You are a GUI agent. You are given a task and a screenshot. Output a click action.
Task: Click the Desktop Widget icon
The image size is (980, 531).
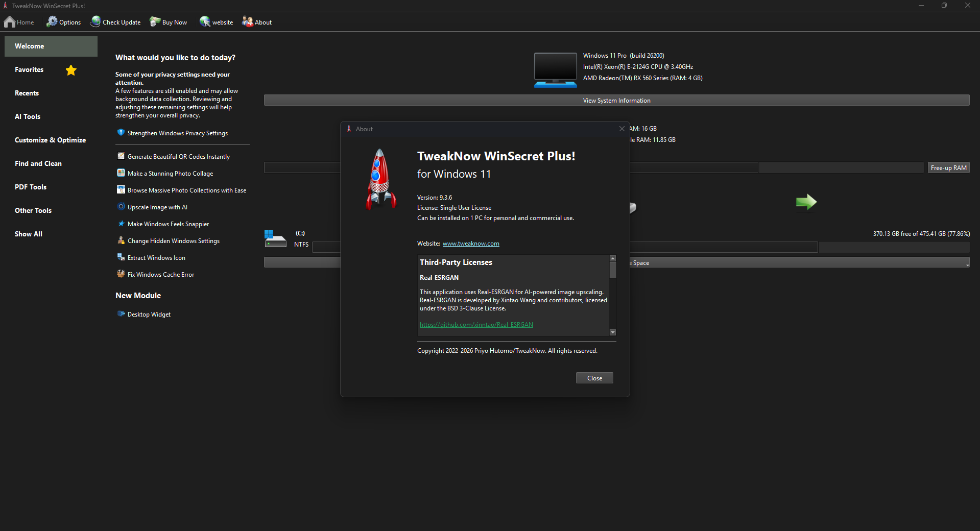coord(121,314)
